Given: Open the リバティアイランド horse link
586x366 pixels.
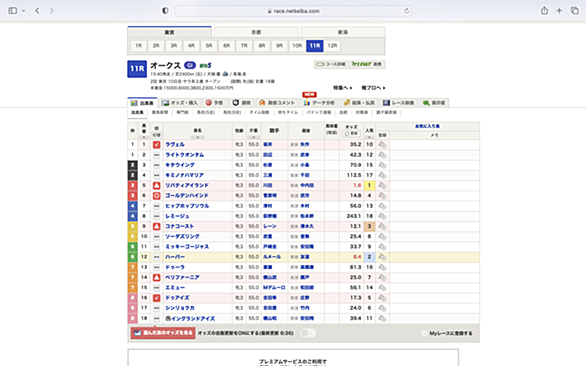Looking at the screenshot, I should pos(187,185).
